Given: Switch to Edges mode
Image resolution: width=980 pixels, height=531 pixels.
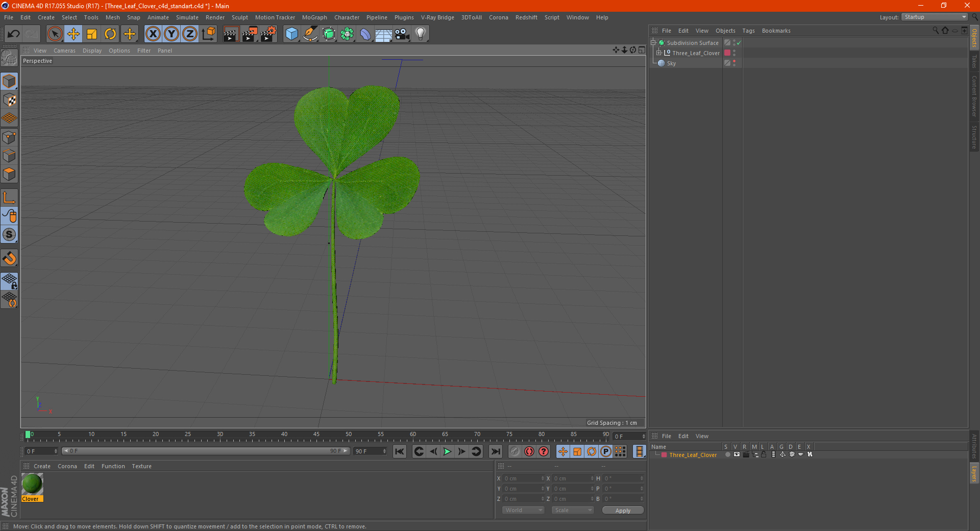Looking at the screenshot, I should tap(9, 156).
